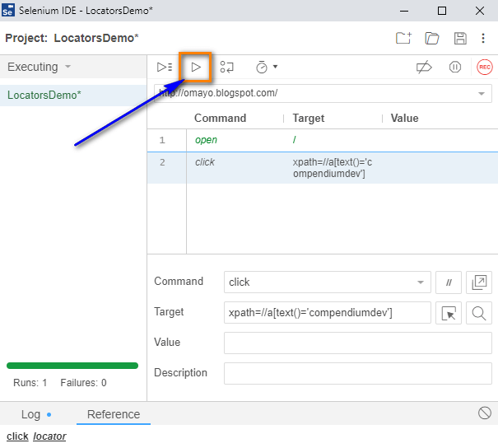Click Runs: 1 status text
The height and width of the screenshot is (448, 498).
(x=30, y=383)
